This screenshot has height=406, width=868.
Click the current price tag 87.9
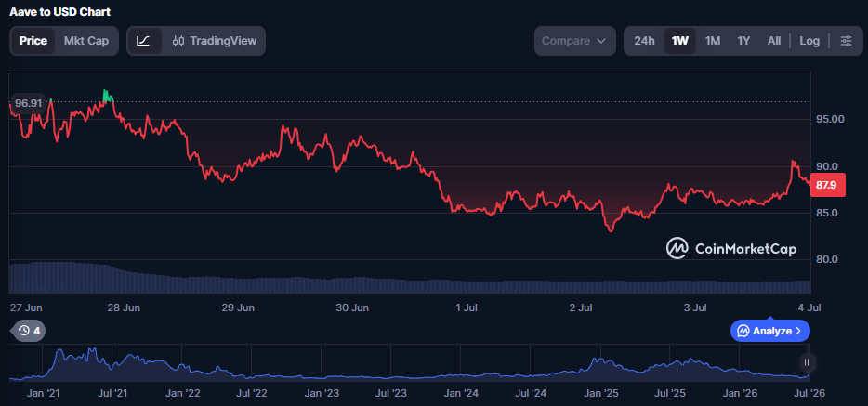tap(828, 185)
